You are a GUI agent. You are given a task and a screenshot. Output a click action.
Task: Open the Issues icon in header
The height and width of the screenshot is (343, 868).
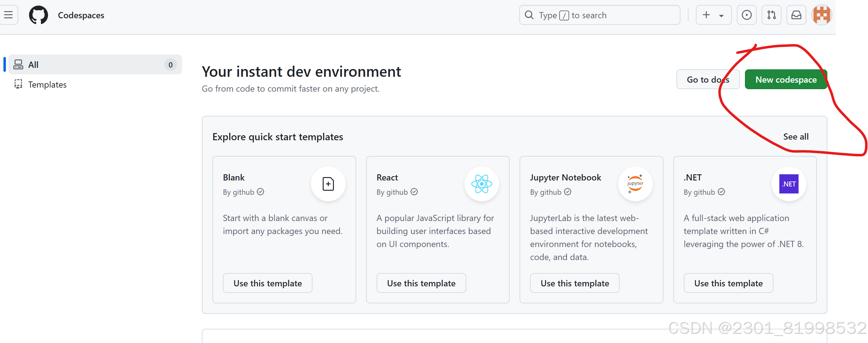pos(746,15)
